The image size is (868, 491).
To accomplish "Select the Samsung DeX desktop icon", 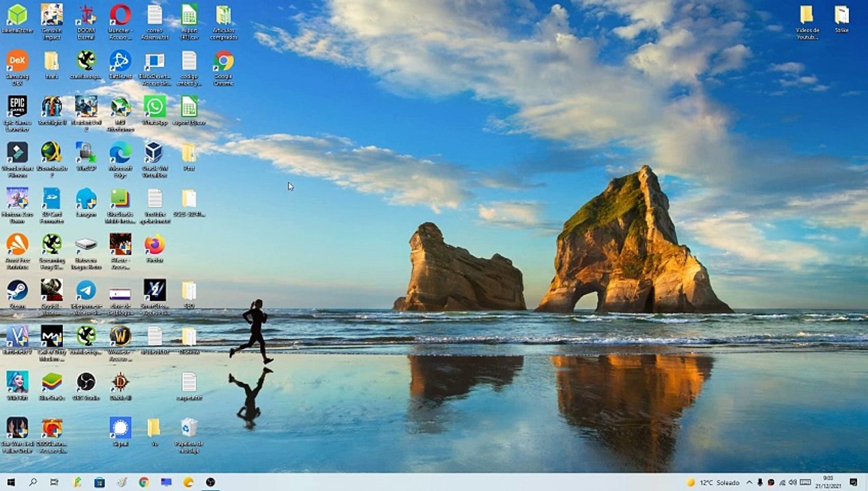I will tap(17, 68).
